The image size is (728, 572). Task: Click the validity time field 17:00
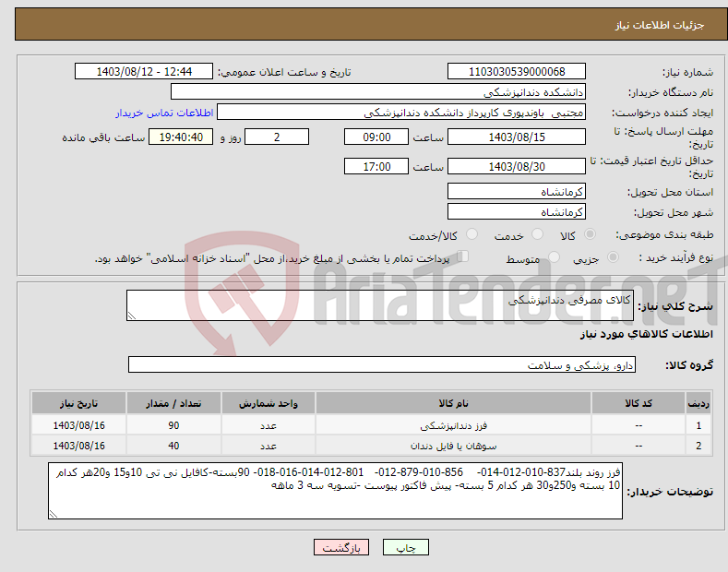[376, 166]
